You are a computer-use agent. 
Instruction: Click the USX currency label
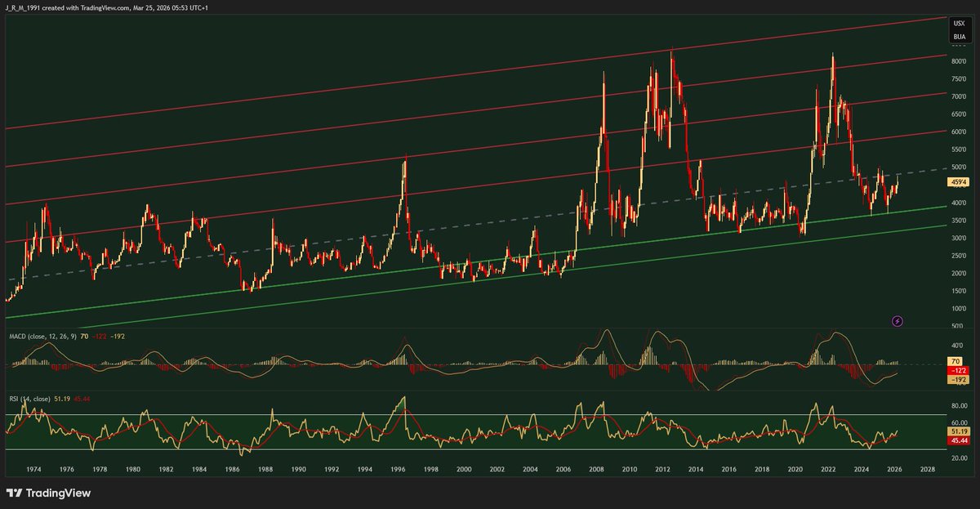pyautogui.click(x=959, y=25)
